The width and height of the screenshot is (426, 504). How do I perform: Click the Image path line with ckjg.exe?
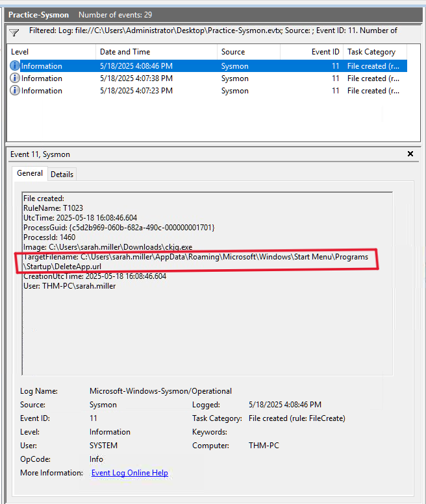pyautogui.click(x=106, y=247)
